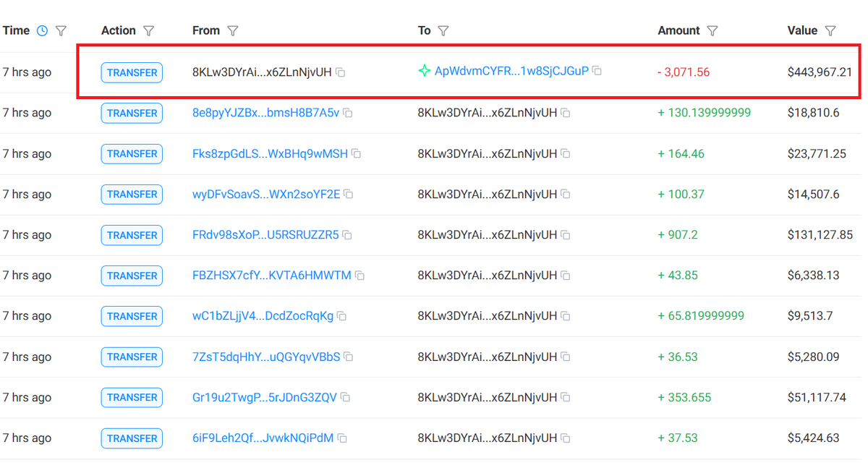Click TRANSFER badge in the $5,424.63 row
This screenshot has height=468, width=868.
[132, 438]
